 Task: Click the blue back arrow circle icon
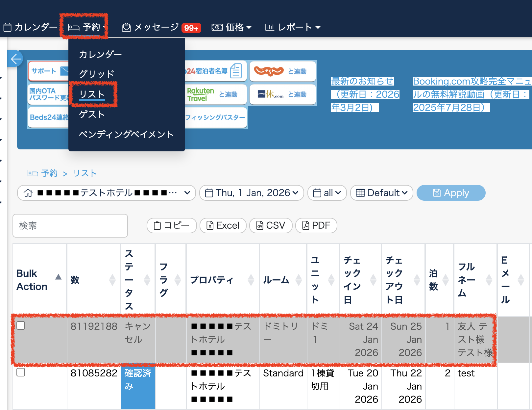[x=15, y=59]
